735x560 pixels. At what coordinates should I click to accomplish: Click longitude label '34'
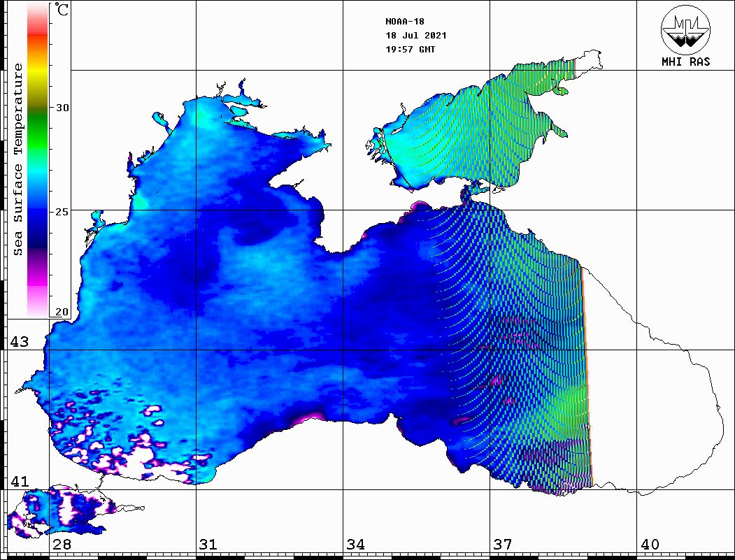point(356,544)
